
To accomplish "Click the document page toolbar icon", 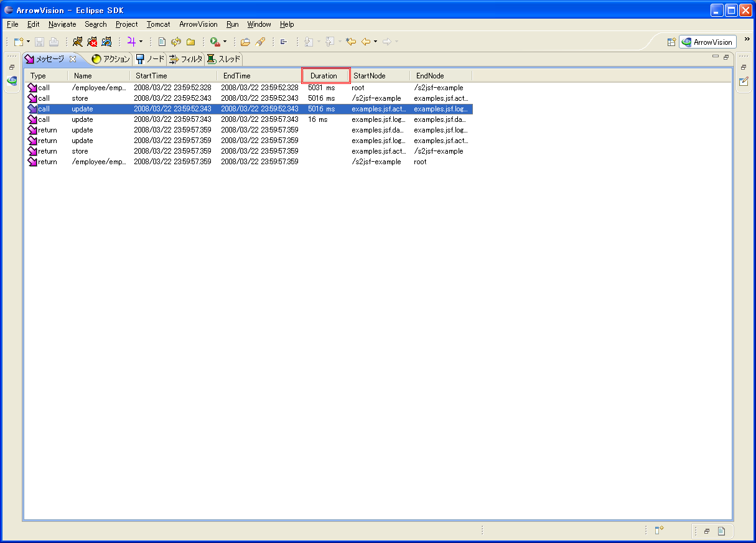I will pos(162,42).
